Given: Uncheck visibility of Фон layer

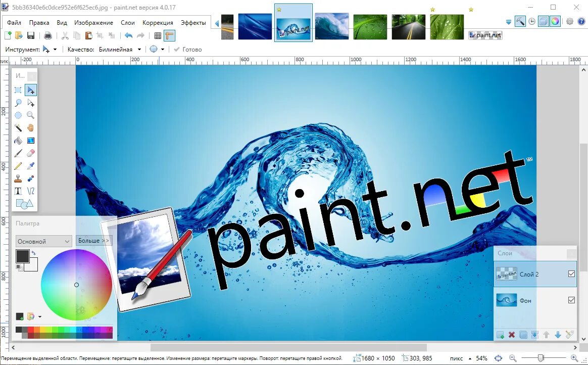Looking at the screenshot, I should pos(571,300).
